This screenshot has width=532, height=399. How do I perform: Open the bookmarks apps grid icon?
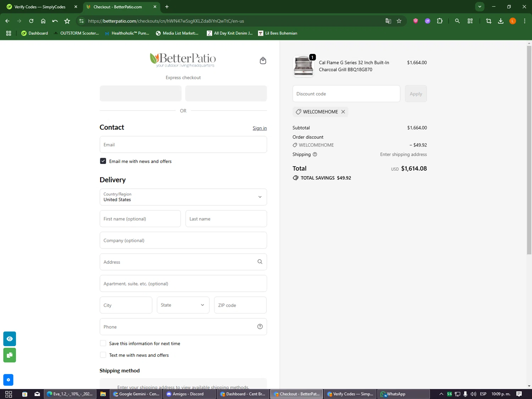tap(9, 33)
